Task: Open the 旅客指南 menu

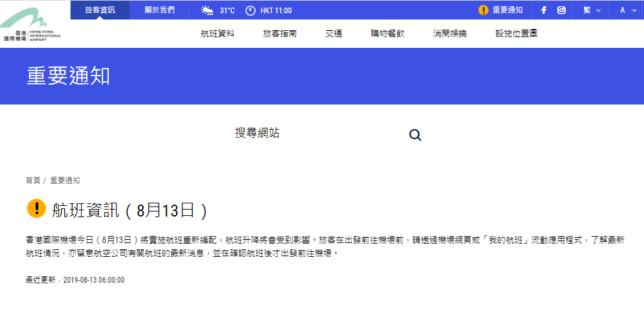Action: pos(280,34)
